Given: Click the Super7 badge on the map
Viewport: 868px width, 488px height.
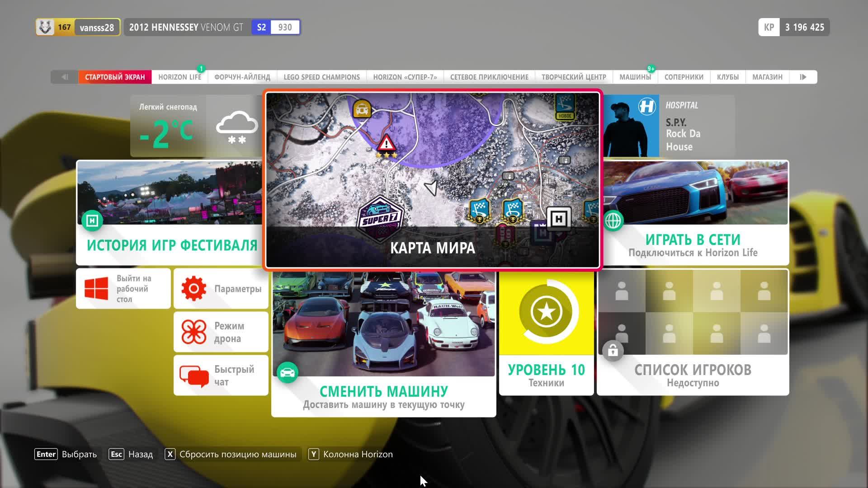Looking at the screenshot, I should click(380, 219).
